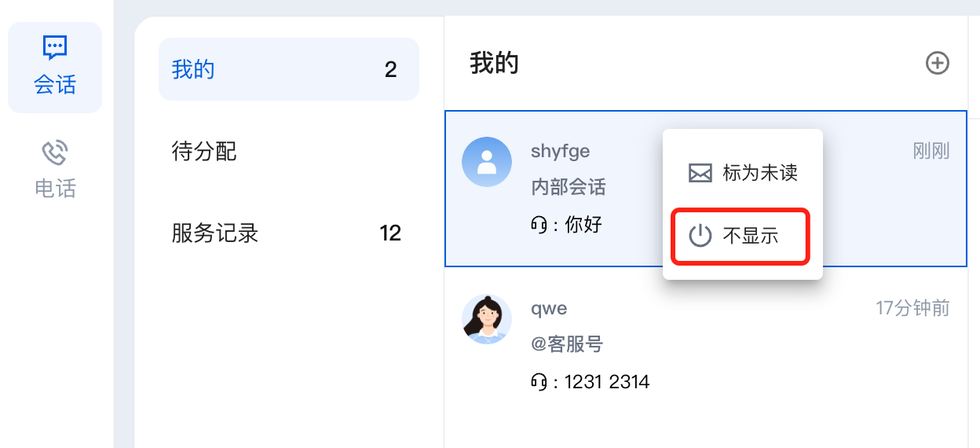Click the 刚刚 timestamp on shyfge's conversation
The image size is (980, 448).
(x=931, y=151)
